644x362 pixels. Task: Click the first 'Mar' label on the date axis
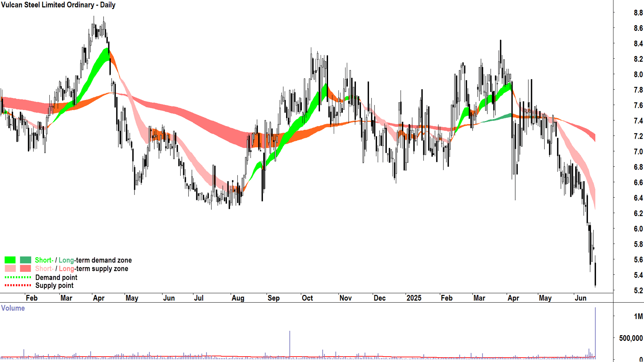point(66,298)
